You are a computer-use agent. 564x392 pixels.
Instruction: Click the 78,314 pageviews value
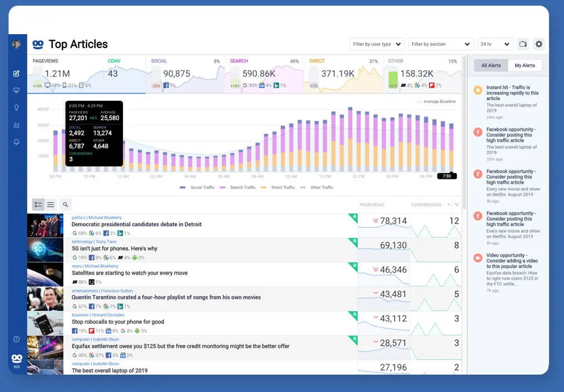(x=393, y=221)
